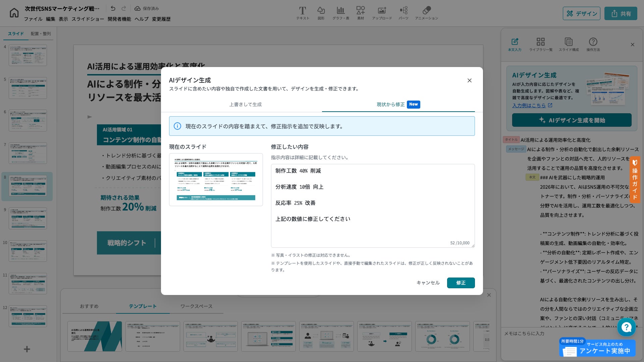
Task: Select slide 11 thumbnail
Action: tap(28, 284)
